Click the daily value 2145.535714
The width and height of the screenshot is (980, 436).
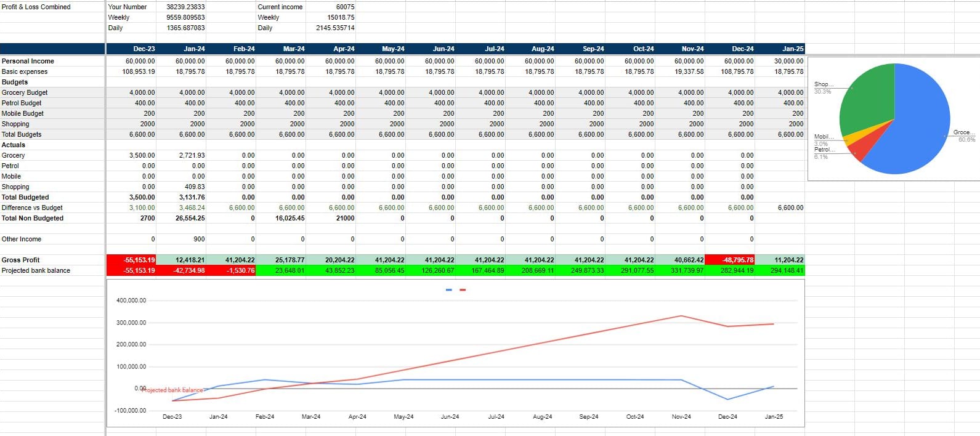[335, 28]
